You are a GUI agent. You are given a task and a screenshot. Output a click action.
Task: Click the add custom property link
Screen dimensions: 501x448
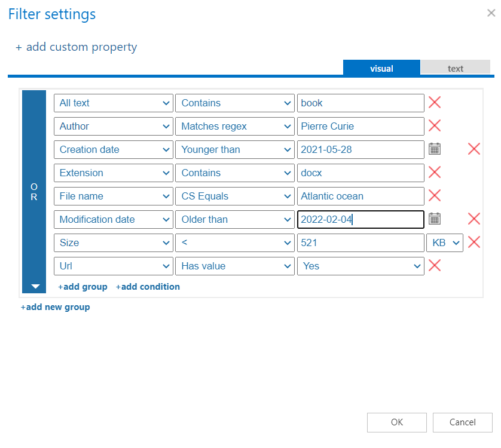pos(77,47)
